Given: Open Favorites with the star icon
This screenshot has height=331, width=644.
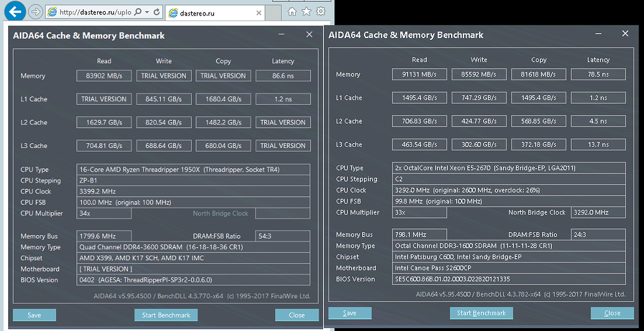Looking at the screenshot, I should (306, 12).
